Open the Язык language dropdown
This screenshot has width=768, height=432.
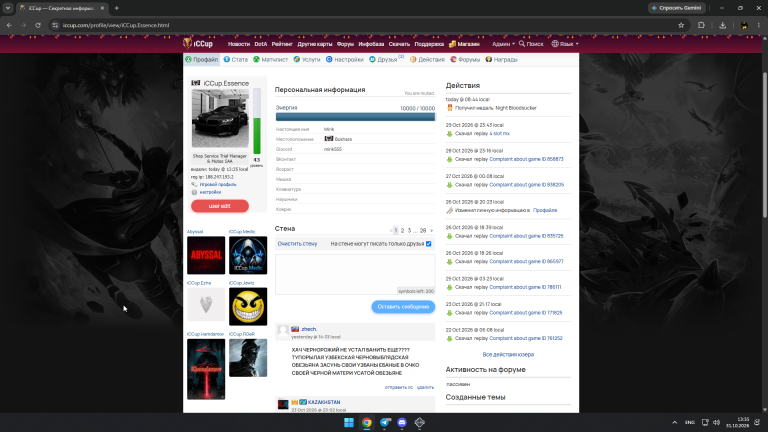click(565, 44)
